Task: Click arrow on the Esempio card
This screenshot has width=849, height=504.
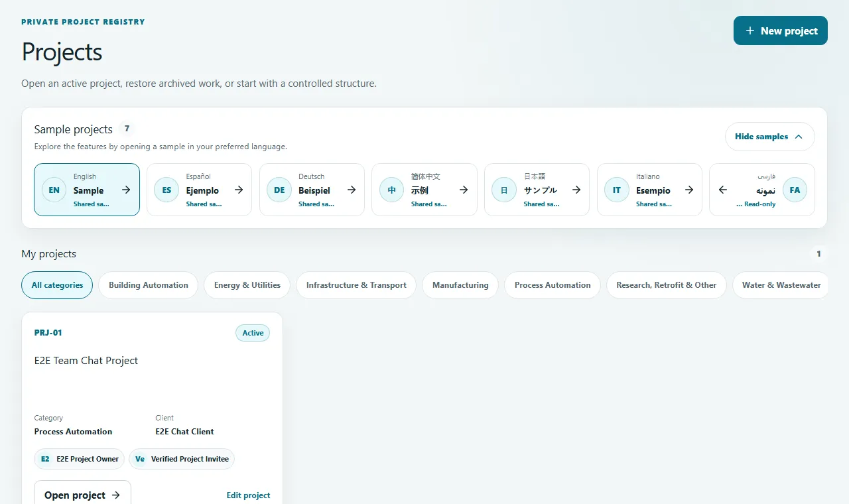Action: point(689,190)
